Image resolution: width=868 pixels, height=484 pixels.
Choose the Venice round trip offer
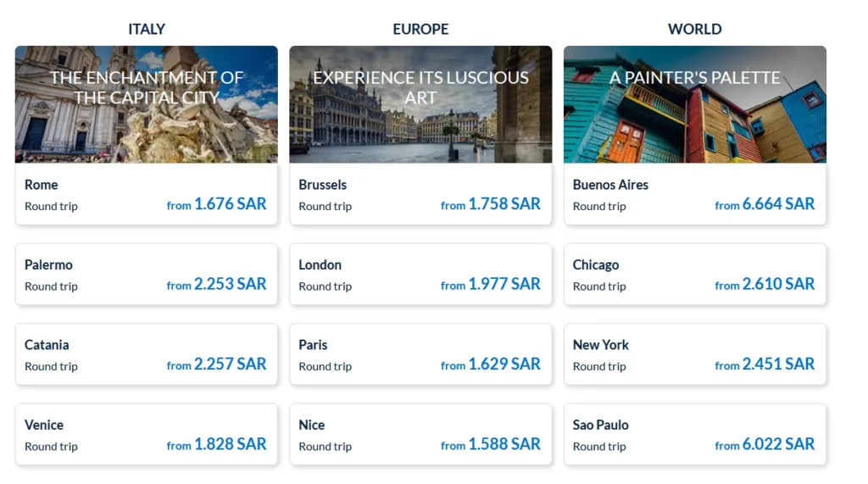pyautogui.click(x=146, y=434)
